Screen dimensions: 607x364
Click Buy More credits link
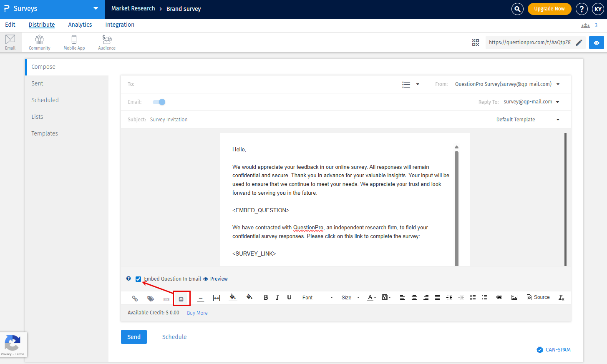(x=197, y=313)
